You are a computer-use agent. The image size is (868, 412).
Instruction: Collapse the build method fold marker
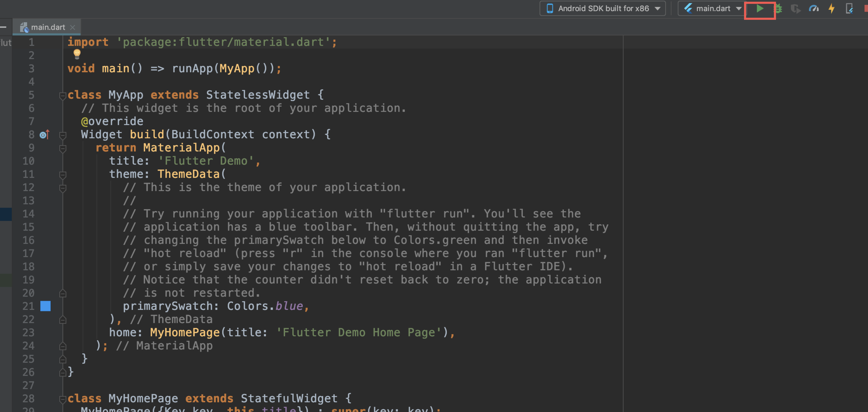pyautogui.click(x=63, y=135)
